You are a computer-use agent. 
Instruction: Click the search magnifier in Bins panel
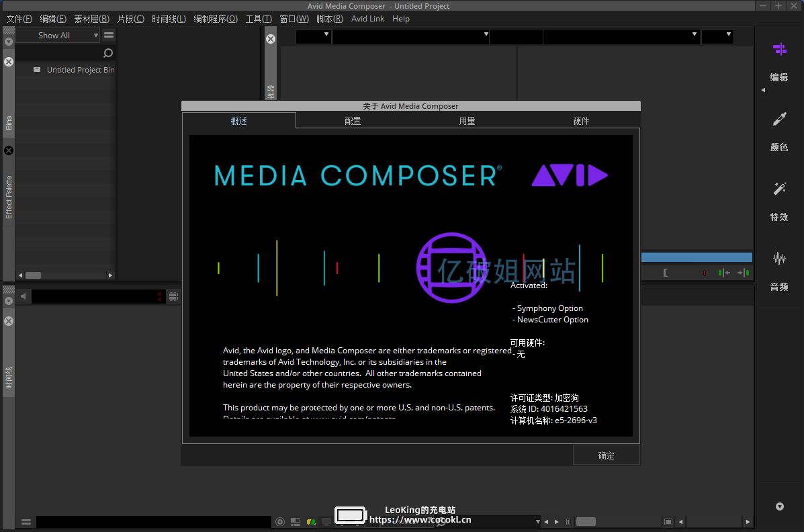coord(107,53)
